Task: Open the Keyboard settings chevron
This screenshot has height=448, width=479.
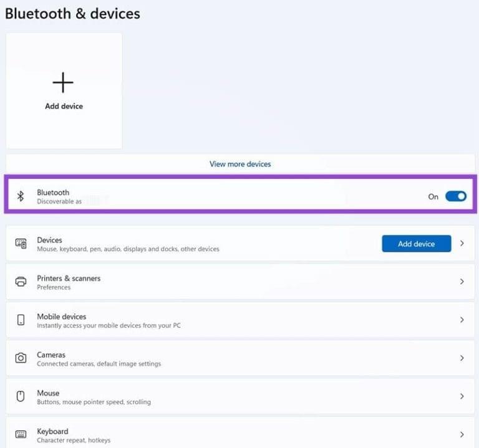Action: tap(462, 434)
